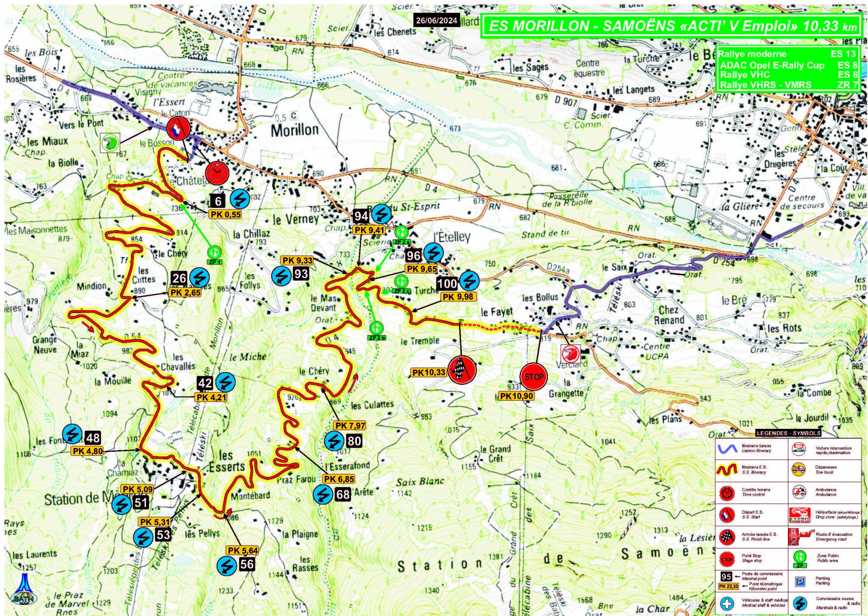Click the PK 4,21 kilometre label
The width and height of the screenshot is (868, 616).
[211, 398]
